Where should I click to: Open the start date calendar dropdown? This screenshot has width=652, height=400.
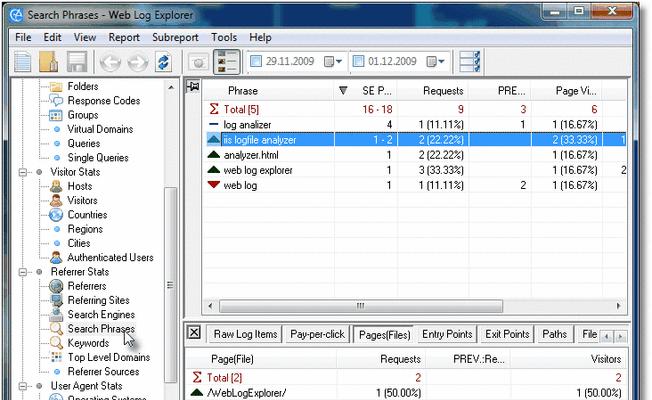[333, 62]
